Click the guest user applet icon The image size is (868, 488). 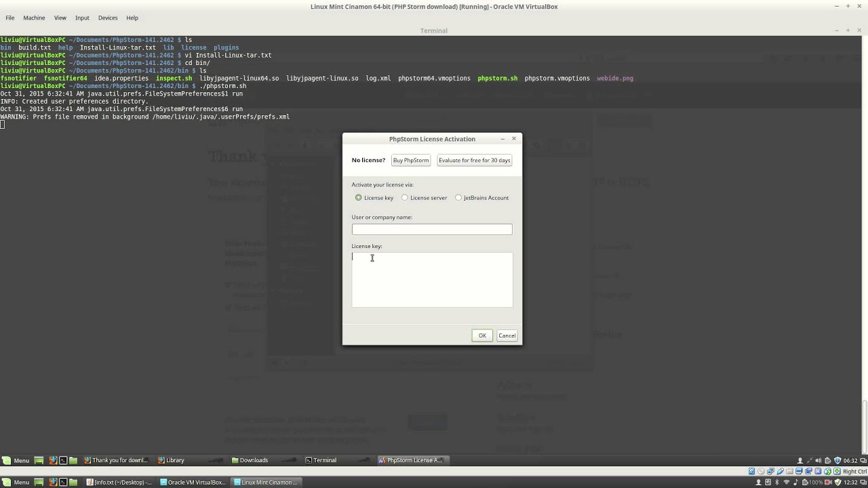tap(800, 460)
